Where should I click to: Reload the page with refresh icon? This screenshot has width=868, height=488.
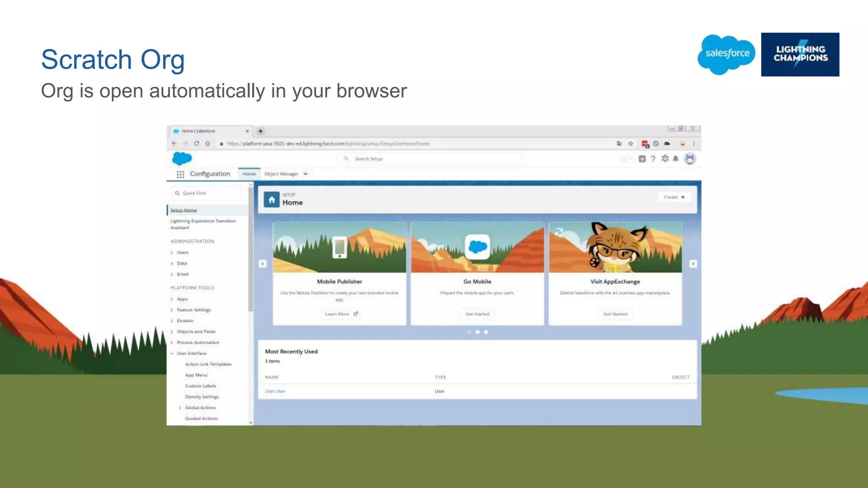(196, 144)
